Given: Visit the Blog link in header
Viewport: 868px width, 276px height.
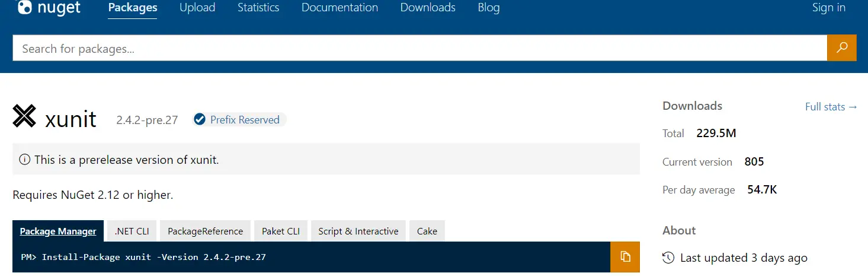Looking at the screenshot, I should tap(489, 8).
